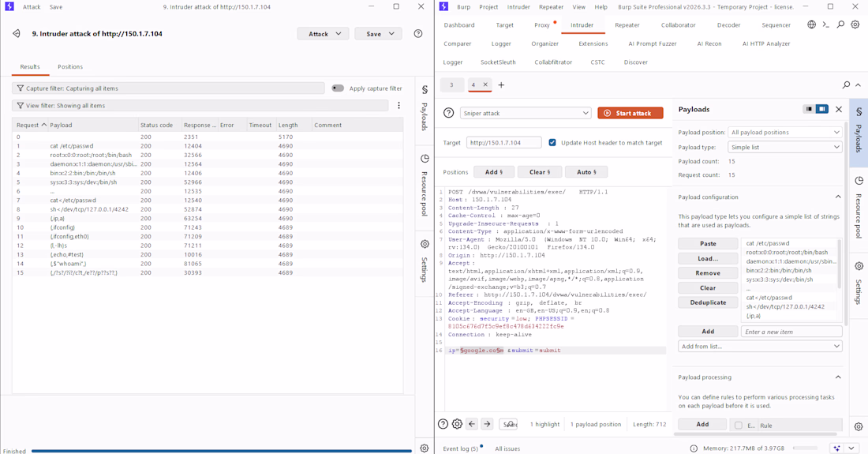
Task: Open the Attack dropdown in attack window
Action: point(324,34)
